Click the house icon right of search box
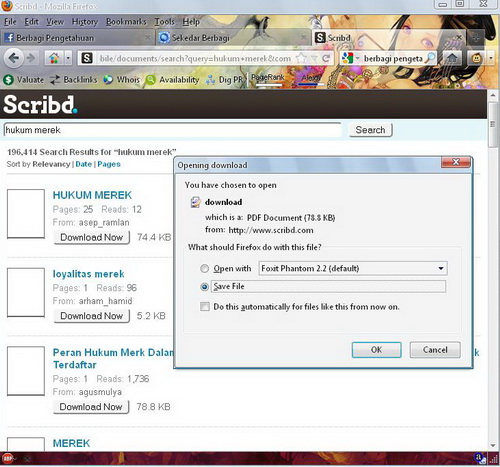The height and width of the screenshot is (467, 500). click(x=452, y=58)
